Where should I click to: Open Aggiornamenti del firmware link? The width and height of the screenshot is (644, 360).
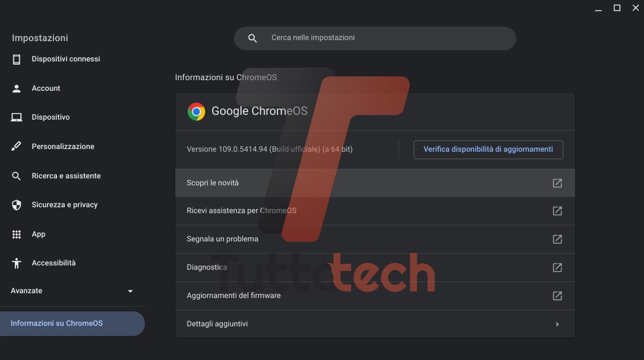(x=234, y=296)
